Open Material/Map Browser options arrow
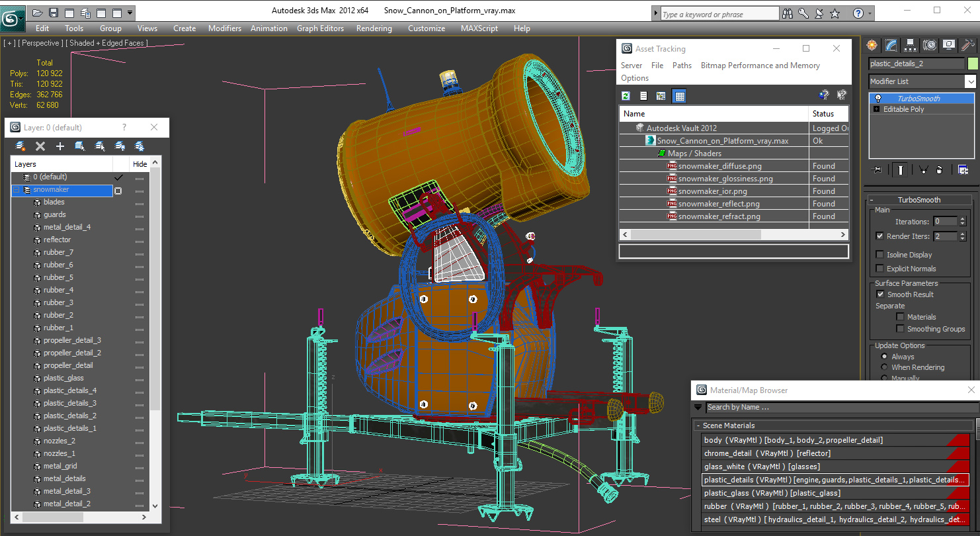 [x=698, y=408]
